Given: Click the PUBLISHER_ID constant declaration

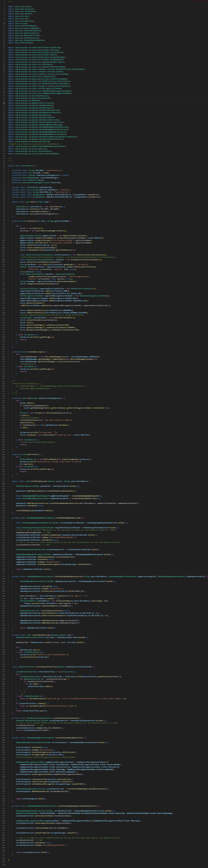Looking at the screenshot, I should [41, 192].
